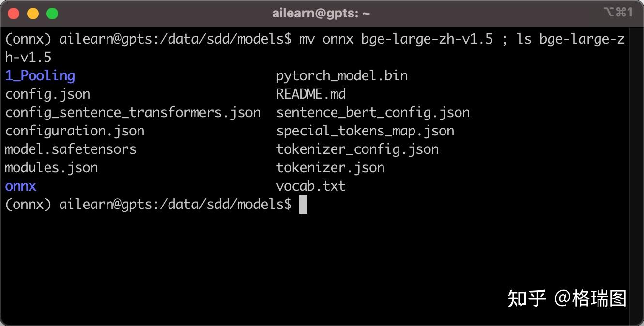
Task: Click the block cursor at the prompt
Action: coord(303,205)
